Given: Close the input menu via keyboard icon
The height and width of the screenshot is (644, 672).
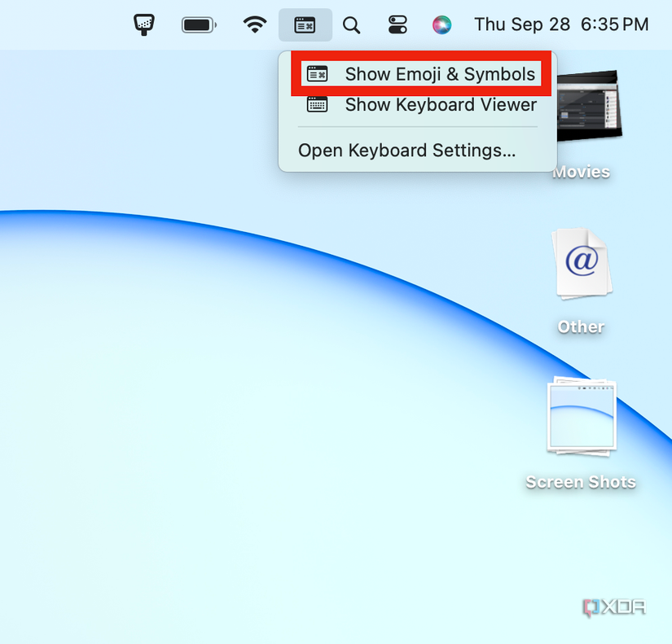Looking at the screenshot, I should [x=305, y=25].
